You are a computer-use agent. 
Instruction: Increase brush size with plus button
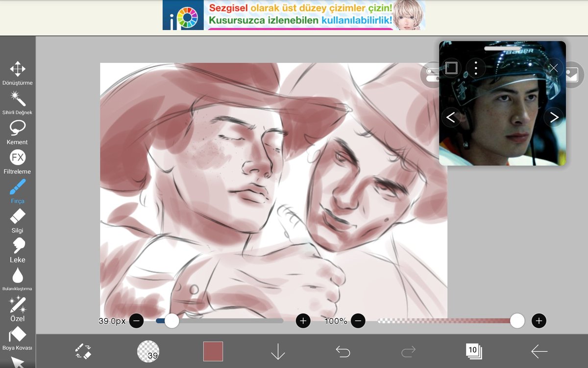click(303, 321)
